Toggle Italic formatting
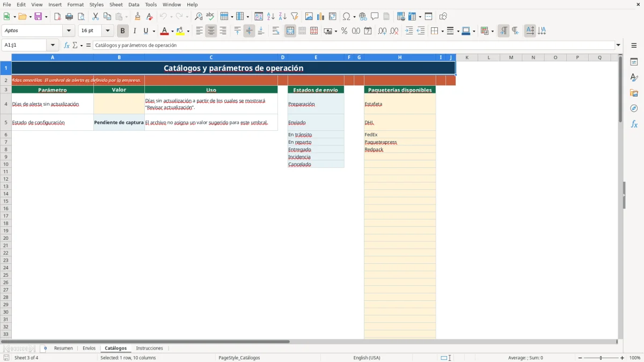The height and width of the screenshot is (362, 644). tap(135, 31)
